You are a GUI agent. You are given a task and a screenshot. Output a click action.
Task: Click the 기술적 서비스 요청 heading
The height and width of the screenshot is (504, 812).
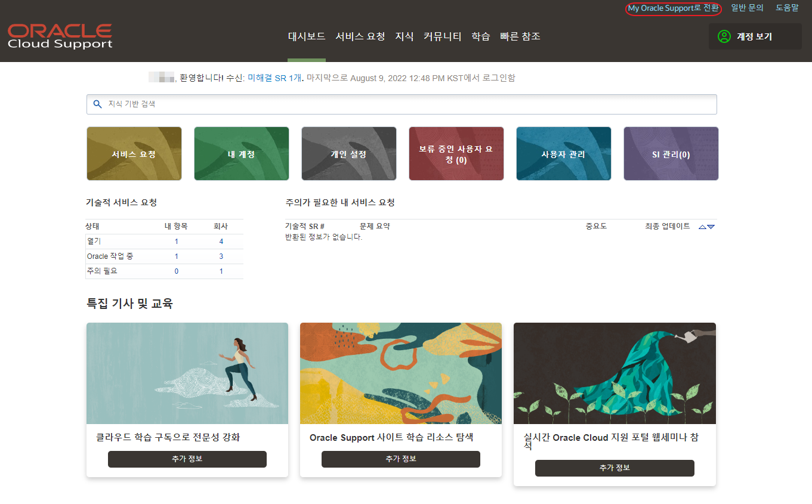122,203
